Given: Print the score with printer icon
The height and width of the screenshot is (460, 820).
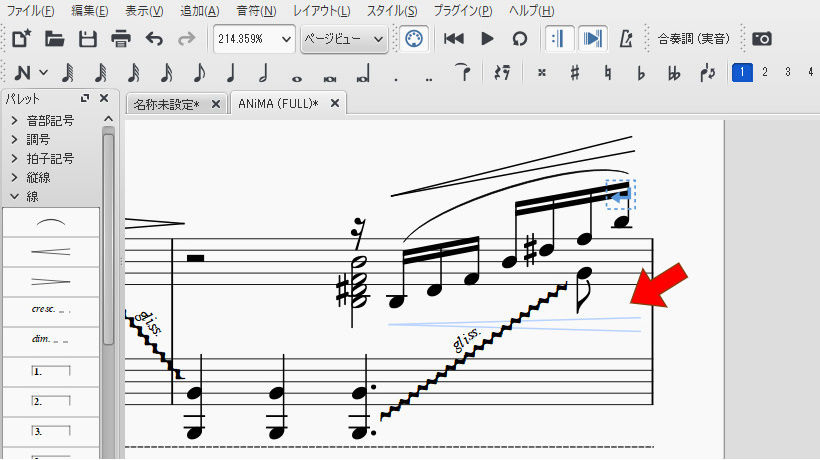Looking at the screenshot, I should point(121,39).
